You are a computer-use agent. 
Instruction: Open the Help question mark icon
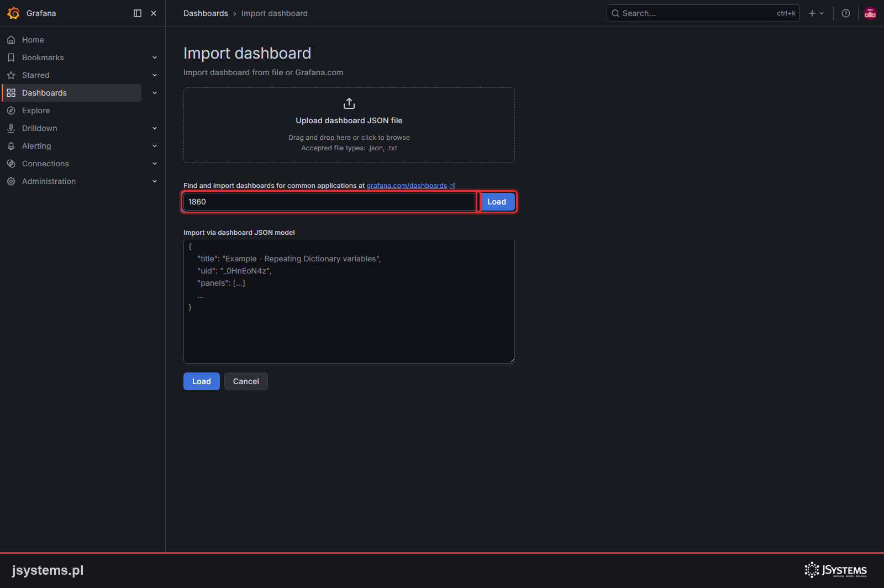[846, 13]
